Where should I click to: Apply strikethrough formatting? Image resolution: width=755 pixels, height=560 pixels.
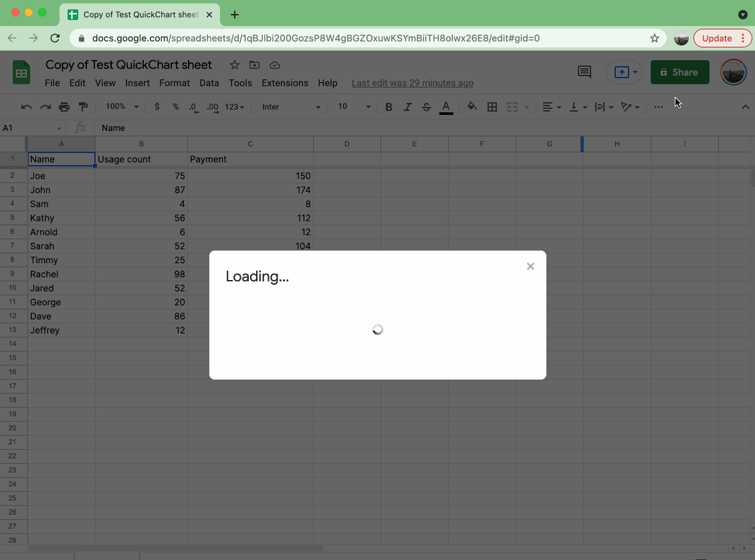(426, 106)
